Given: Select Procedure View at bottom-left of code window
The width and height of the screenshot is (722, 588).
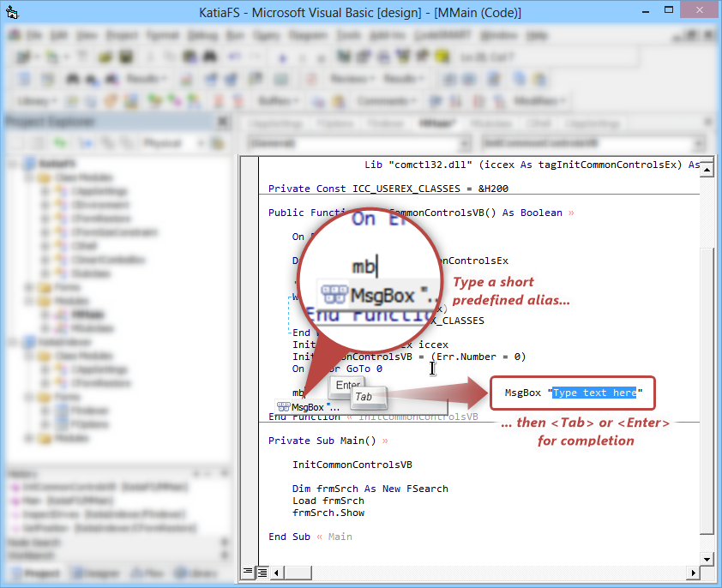Looking at the screenshot, I should 248,572.
